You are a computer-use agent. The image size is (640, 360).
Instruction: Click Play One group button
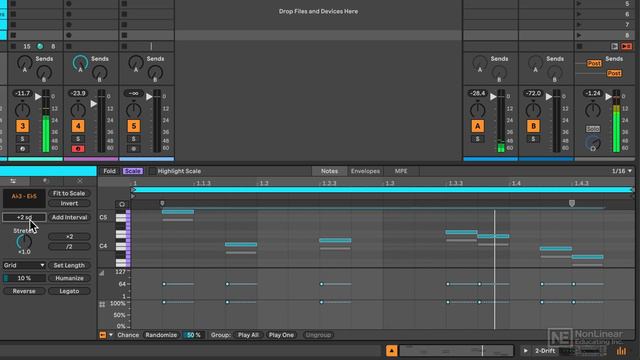pos(281,335)
